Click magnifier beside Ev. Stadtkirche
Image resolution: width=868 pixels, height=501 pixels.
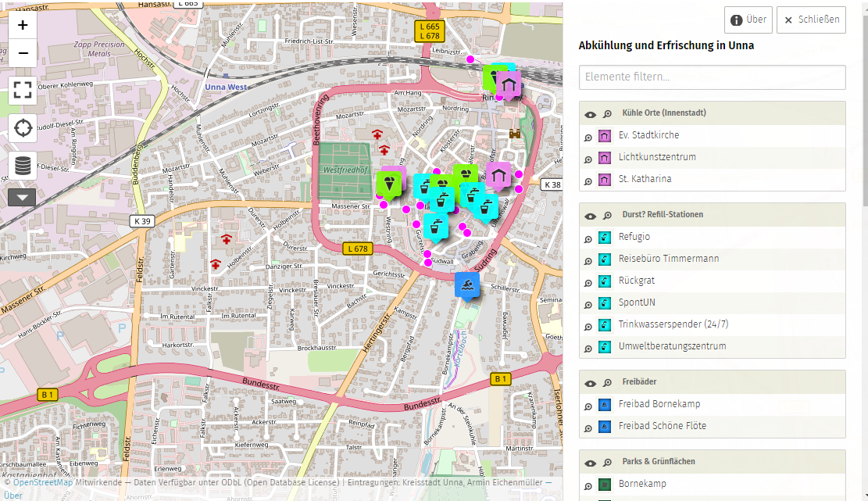coord(588,138)
